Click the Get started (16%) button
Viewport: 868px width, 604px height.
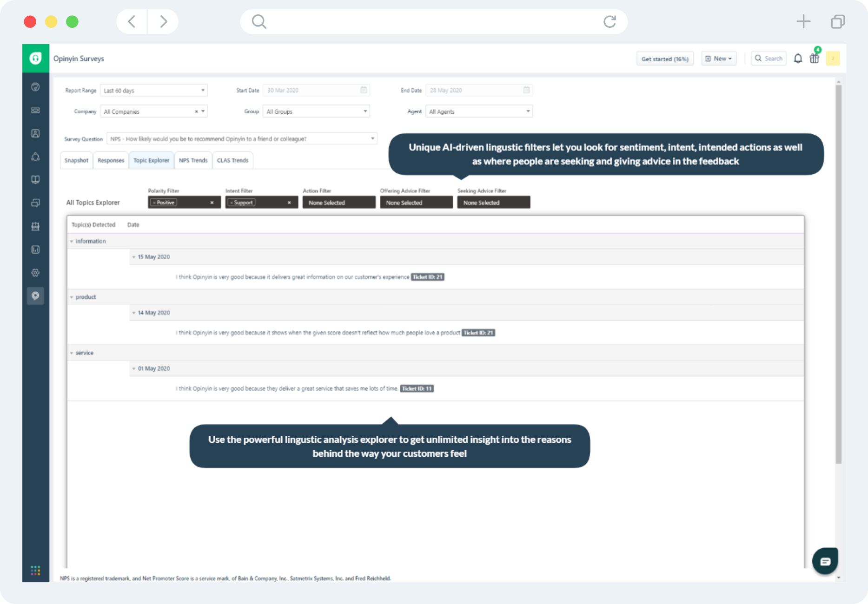665,59
